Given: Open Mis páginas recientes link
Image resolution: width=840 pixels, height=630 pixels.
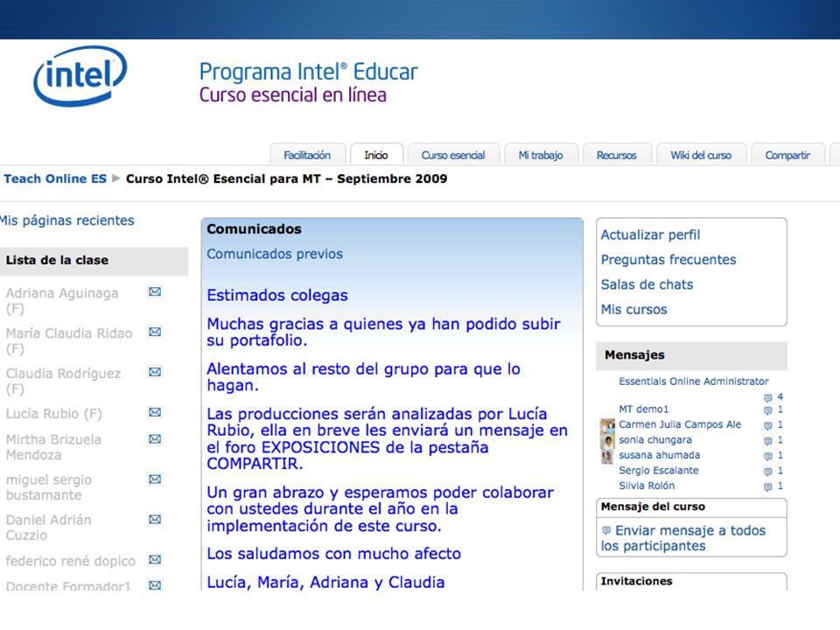Looking at the screenshot, I should click(67, 220).
